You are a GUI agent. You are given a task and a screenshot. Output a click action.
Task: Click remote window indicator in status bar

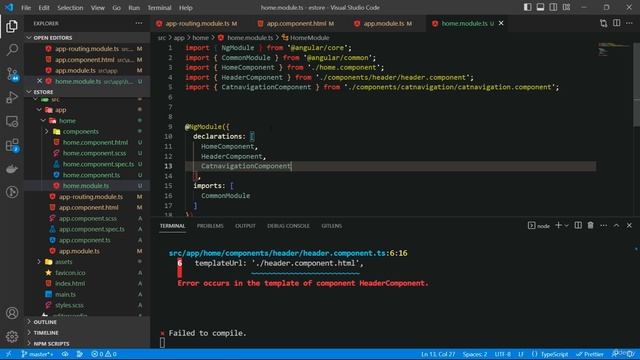click(9, 354)
